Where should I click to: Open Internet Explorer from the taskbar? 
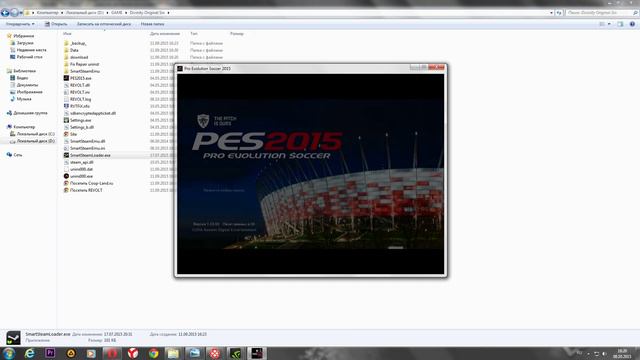coord(29,353)
